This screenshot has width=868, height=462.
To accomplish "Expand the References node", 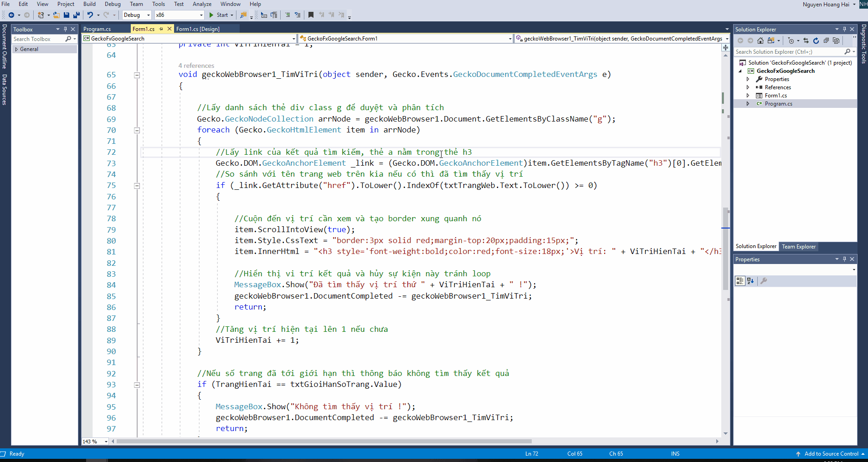I will [x=748, y=87].
